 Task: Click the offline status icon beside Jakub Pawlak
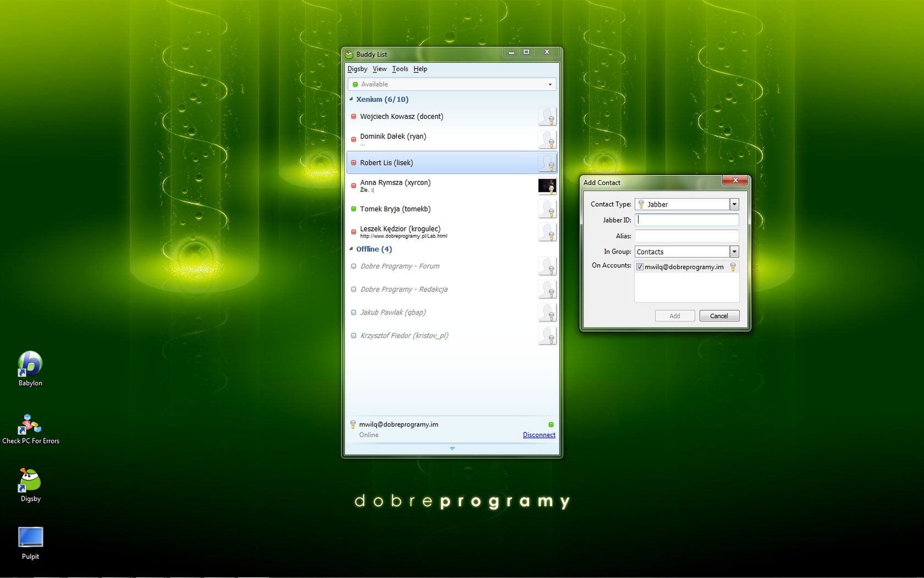coord(354,313)
